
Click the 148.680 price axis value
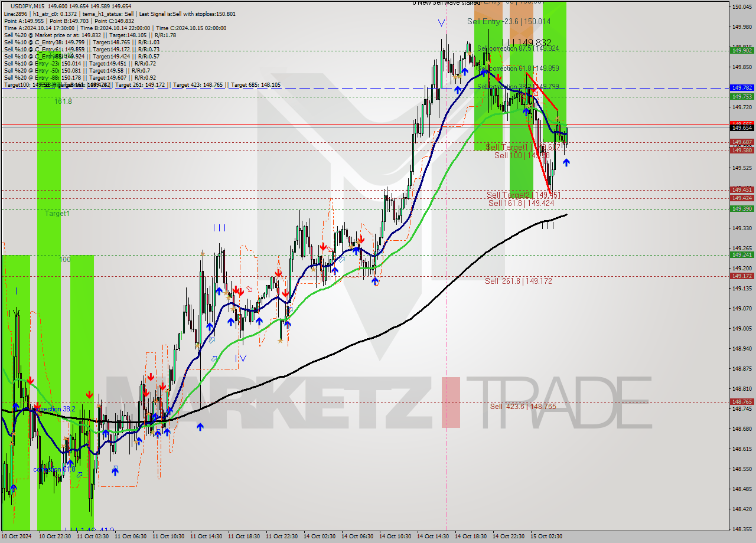(742, 428)
